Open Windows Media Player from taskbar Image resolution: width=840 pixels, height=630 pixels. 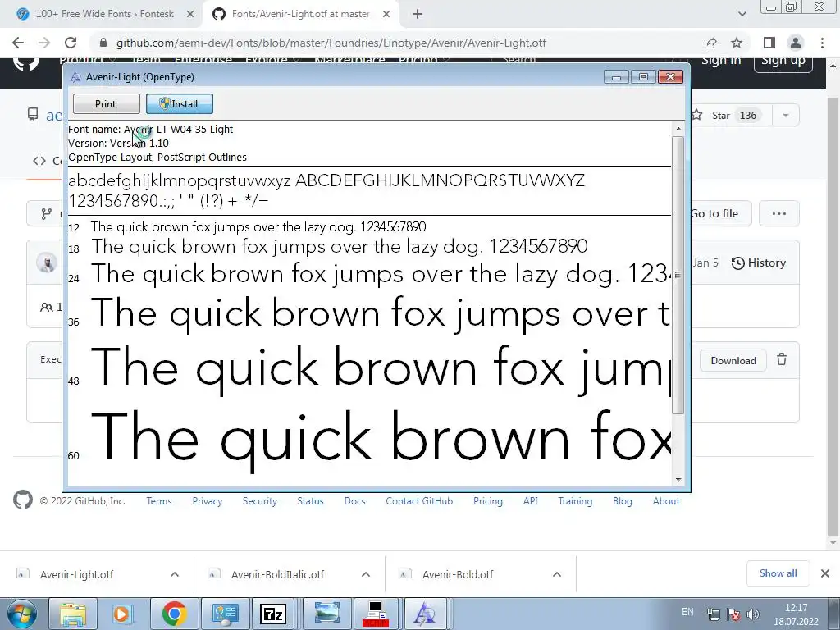(123, 614)
